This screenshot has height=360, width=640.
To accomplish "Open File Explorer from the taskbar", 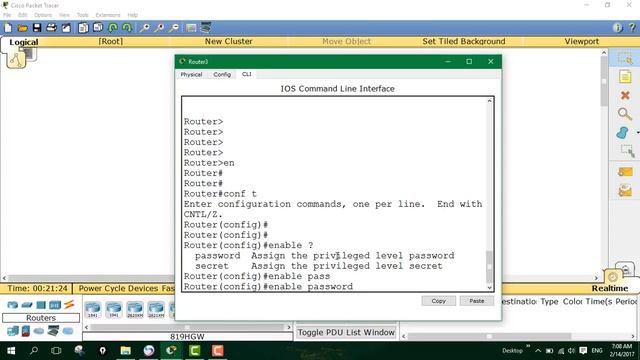I will (x=125, y=351).
